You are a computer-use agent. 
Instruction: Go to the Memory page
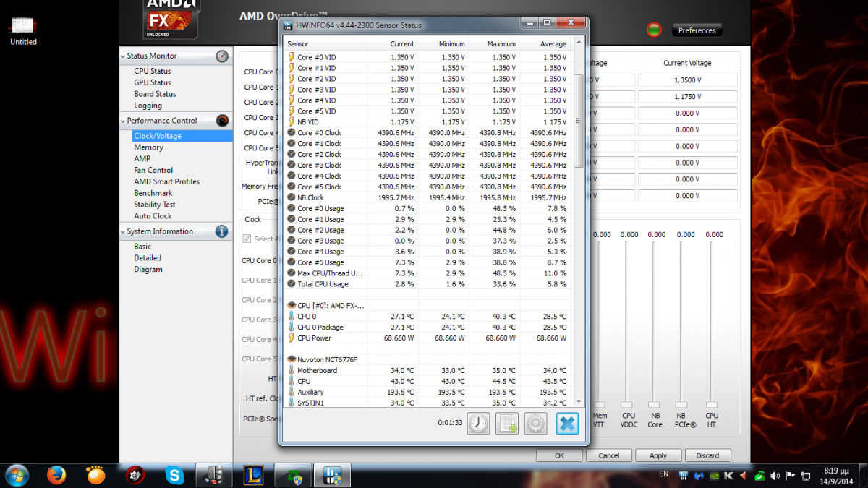[x=148, y=147]
